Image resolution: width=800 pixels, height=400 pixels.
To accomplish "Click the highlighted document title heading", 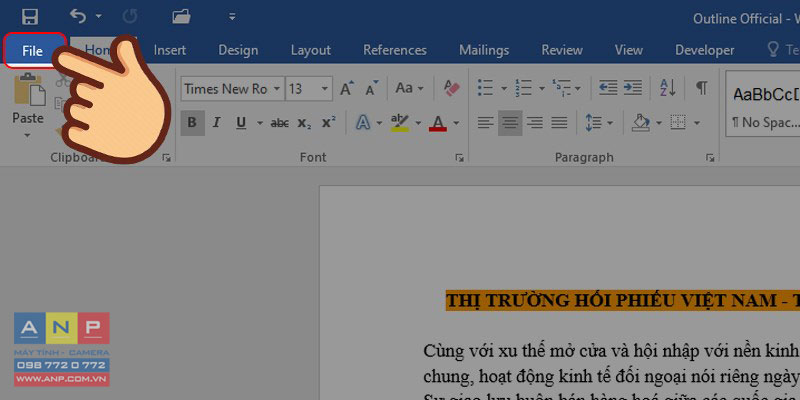I will pos(622,301).
